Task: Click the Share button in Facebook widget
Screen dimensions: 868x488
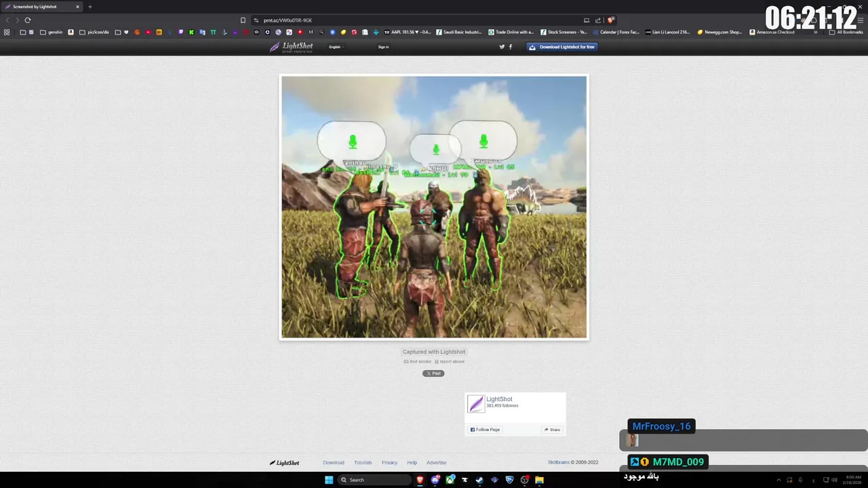Action: tap(552, 430)
